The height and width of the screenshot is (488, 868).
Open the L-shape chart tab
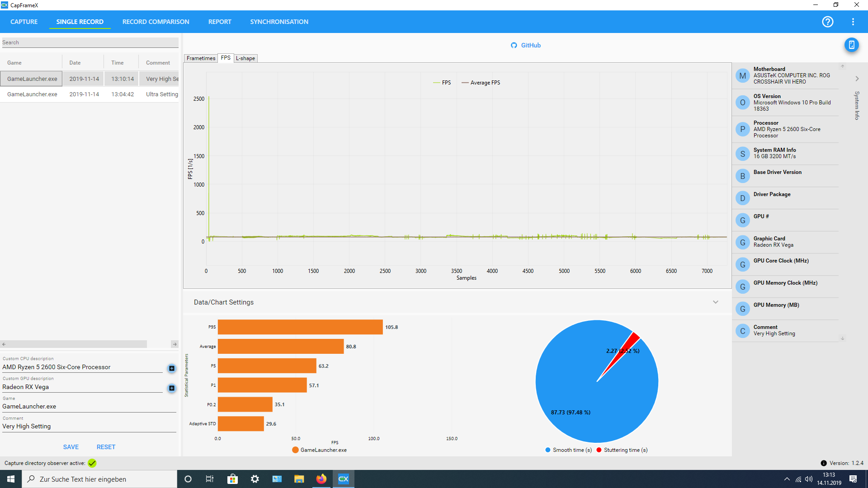click(x=245, y=58)
